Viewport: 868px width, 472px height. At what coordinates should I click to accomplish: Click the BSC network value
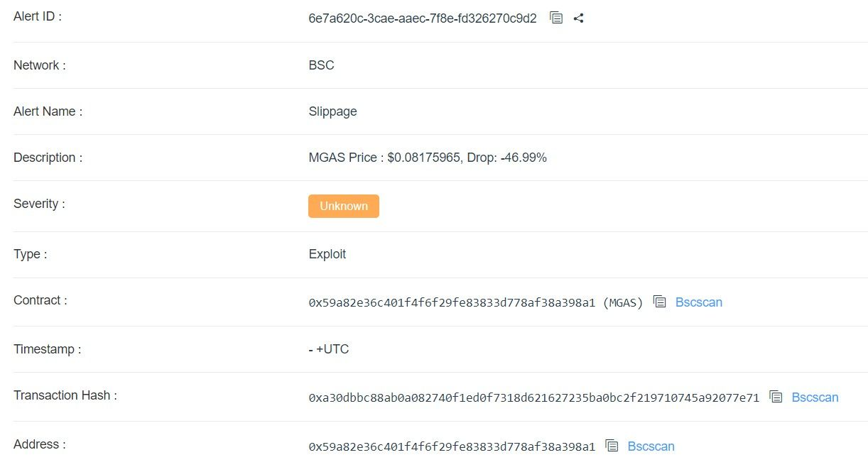click(322, 65)
